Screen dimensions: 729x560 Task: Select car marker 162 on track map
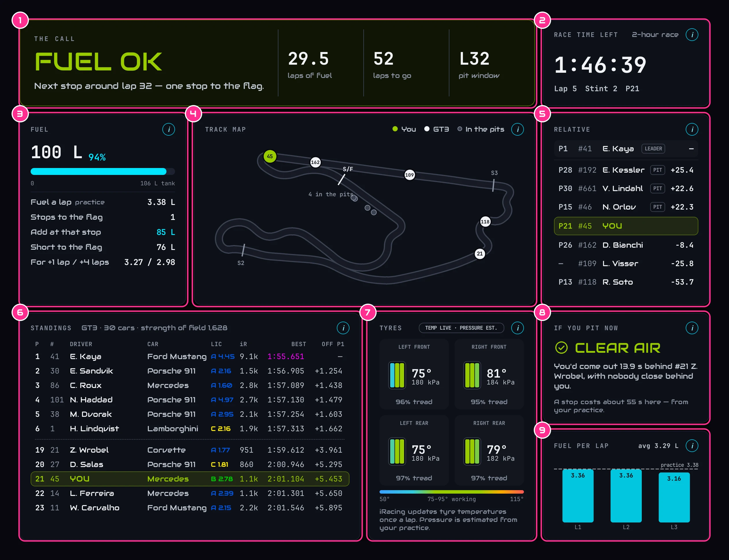point(315,162)
